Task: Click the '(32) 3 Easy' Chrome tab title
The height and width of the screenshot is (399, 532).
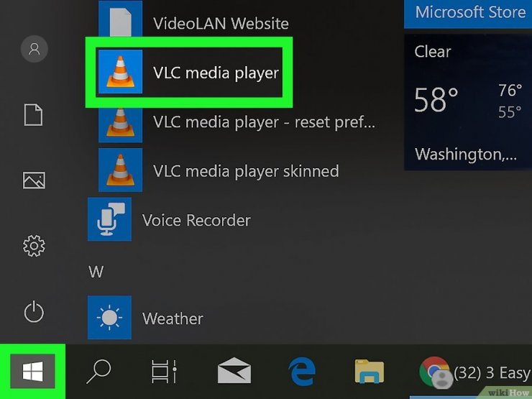Action: 492,373
